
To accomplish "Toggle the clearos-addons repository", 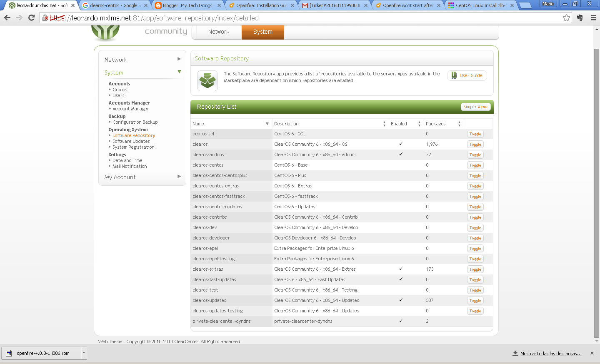I will (475, 155).
